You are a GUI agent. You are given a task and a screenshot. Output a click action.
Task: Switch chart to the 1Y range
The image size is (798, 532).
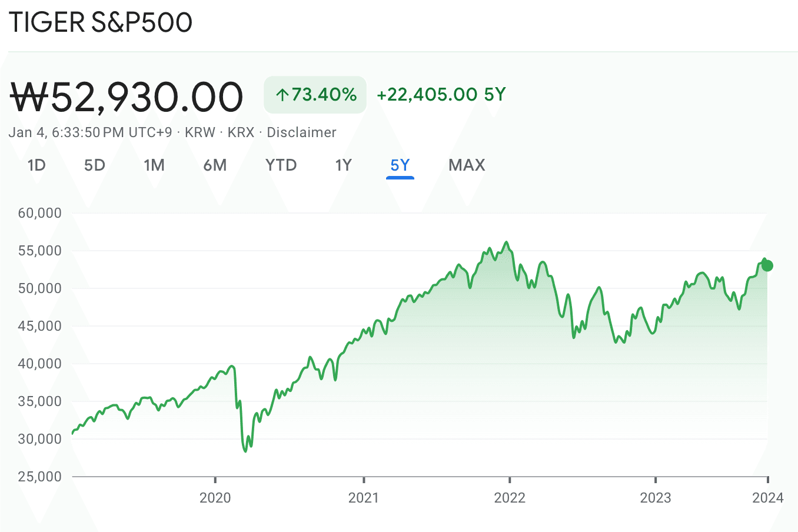(x=343, y=165)
